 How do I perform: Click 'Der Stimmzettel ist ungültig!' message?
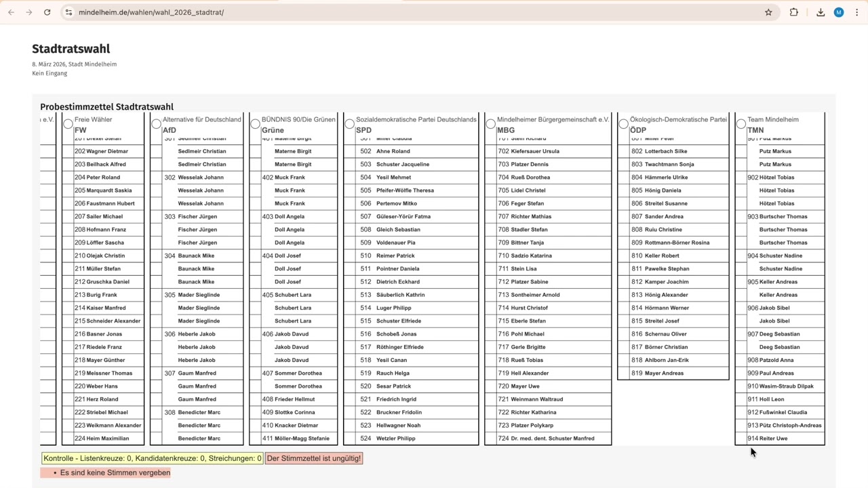tap(314, 458)
